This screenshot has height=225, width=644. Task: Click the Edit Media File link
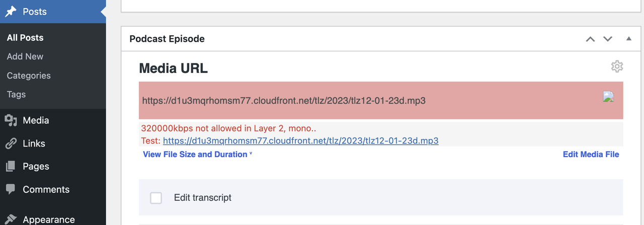pyautogui.click(x=591, y=155)
